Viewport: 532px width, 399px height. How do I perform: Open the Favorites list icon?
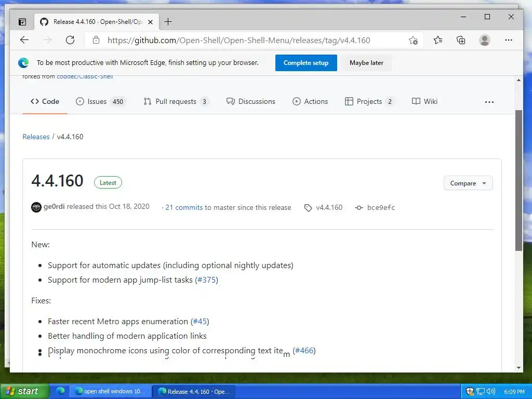[437, 41]
